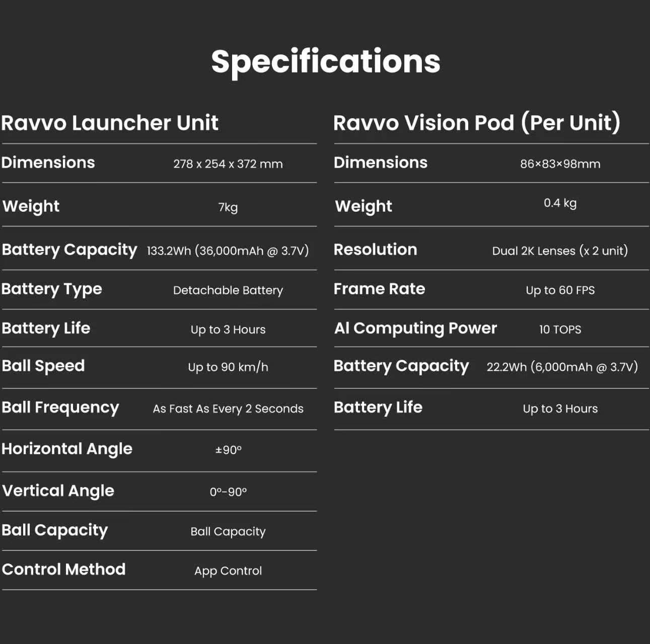Screen dimensions: 650x644
Task: Click the Dual 2K Lenses resolution value
Action: [560, 251]
